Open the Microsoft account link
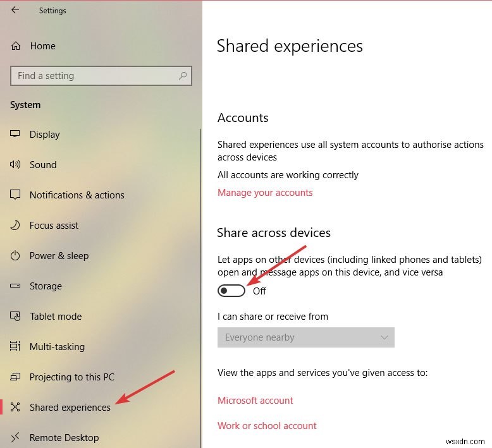 point(255,401)
